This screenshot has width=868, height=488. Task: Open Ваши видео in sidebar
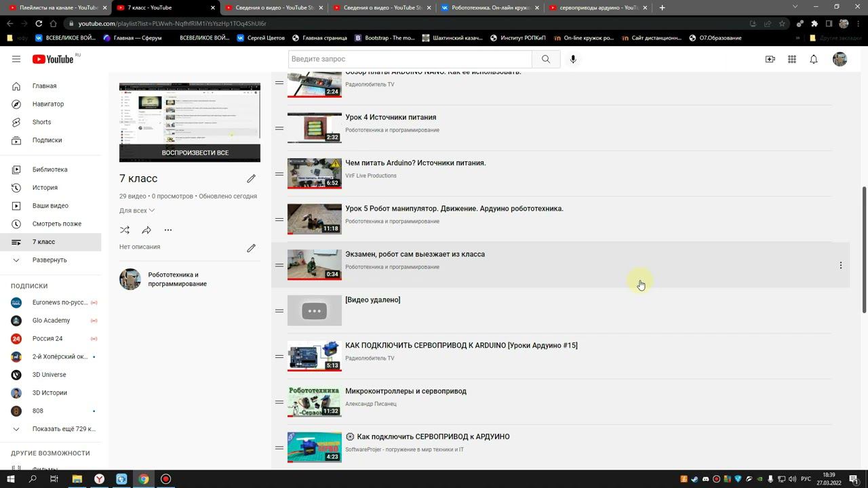coord(50,206)
